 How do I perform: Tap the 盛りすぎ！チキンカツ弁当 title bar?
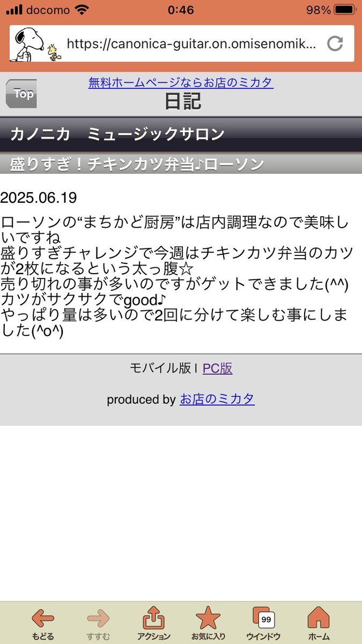pyautogui.click(x=181, y=164)
